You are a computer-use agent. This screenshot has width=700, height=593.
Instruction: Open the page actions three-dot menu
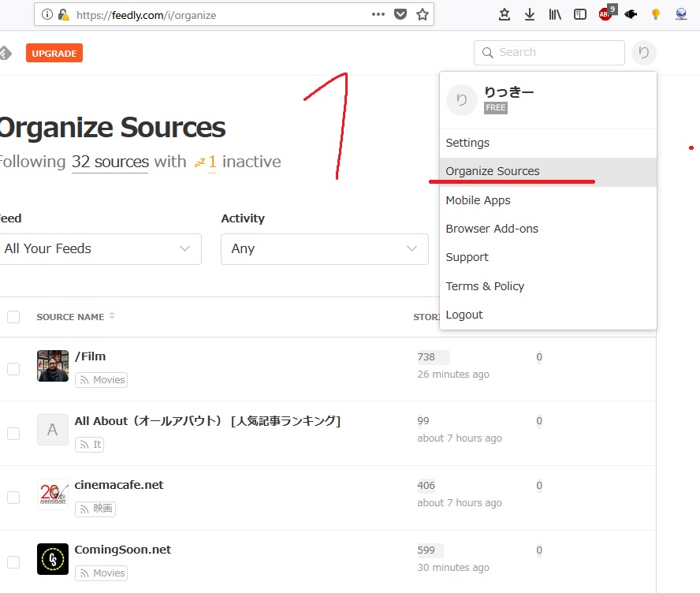(378, 14)
